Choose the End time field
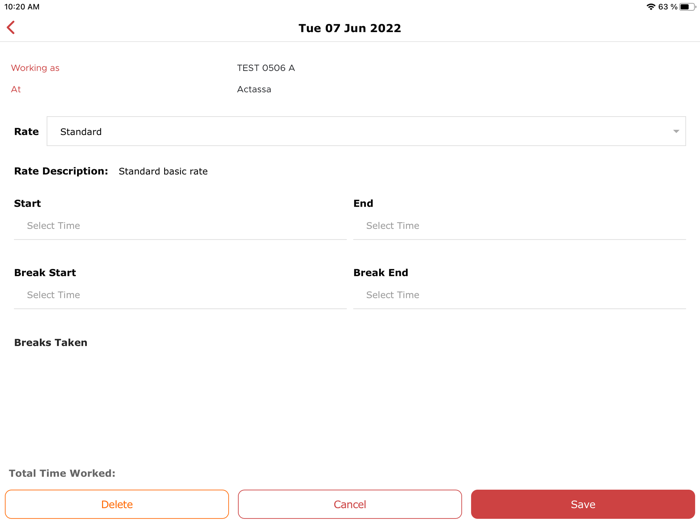 [519, 226]
